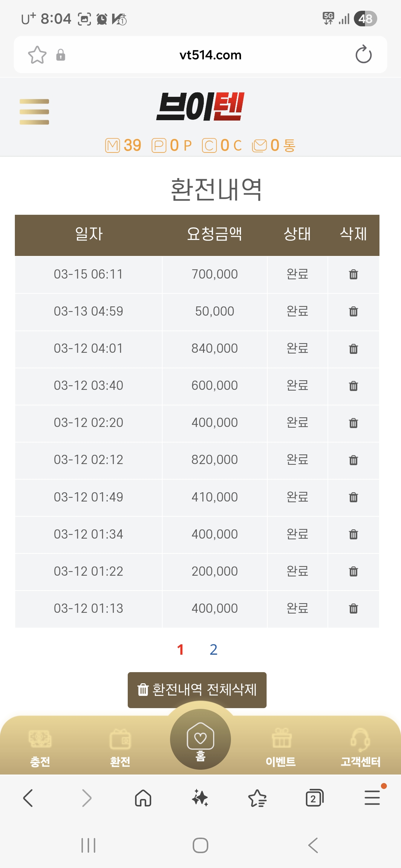This screenshot has width=401, height=868.
Task: Delete the 03-12 01:13 withdrawal row
Action: point(353,608)
